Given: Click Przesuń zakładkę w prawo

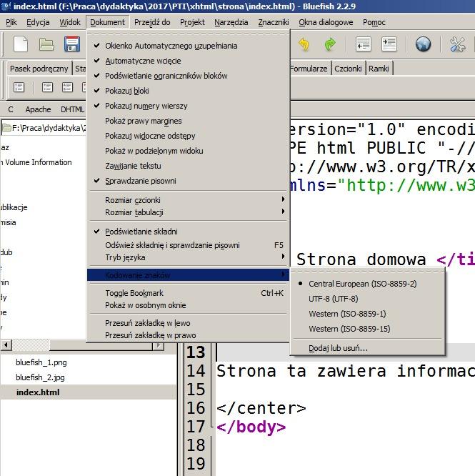Looking at the screenshot, I should [x=188, y=335].
